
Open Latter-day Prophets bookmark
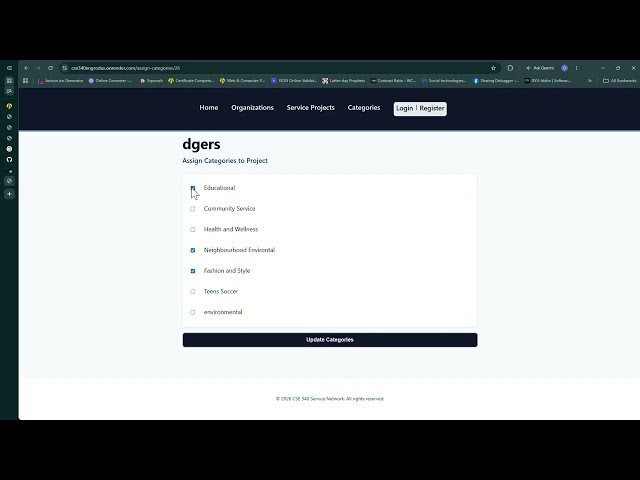pyautogui.click(x=344, y=81)
